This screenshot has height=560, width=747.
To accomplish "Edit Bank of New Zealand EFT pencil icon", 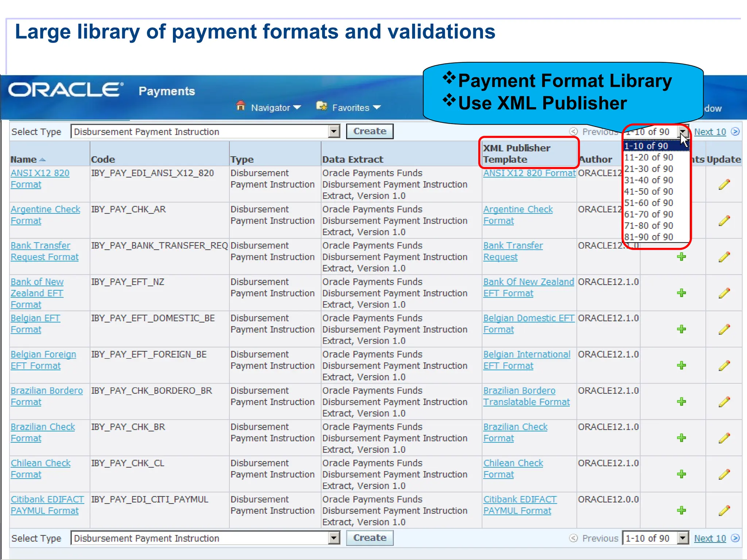I will coord(724,293).
